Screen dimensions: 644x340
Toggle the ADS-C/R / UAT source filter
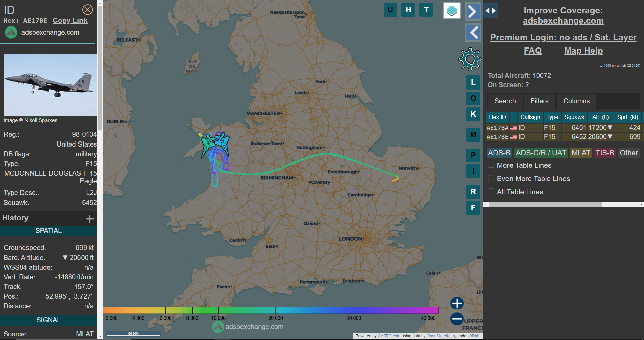coord(541,153)
